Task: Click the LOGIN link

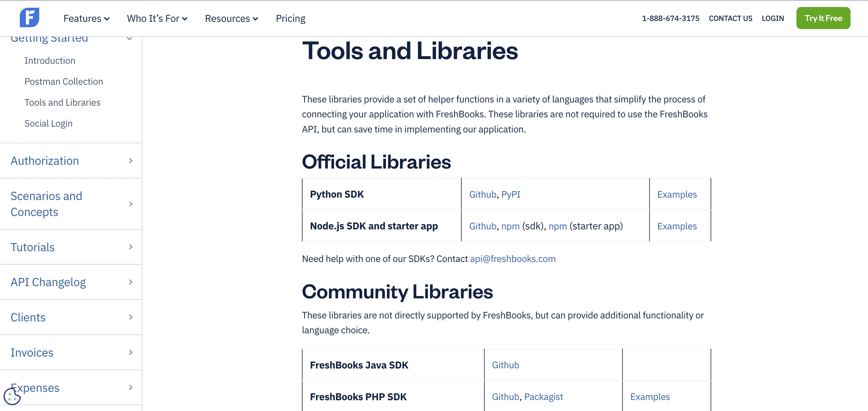Action: click(x=773, y=19)
